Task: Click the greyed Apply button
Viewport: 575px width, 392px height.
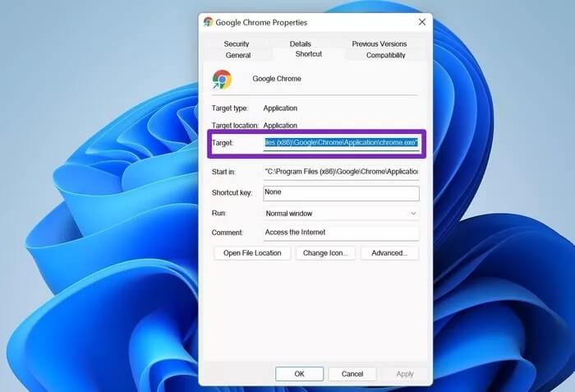Action: tap(405, 374)
